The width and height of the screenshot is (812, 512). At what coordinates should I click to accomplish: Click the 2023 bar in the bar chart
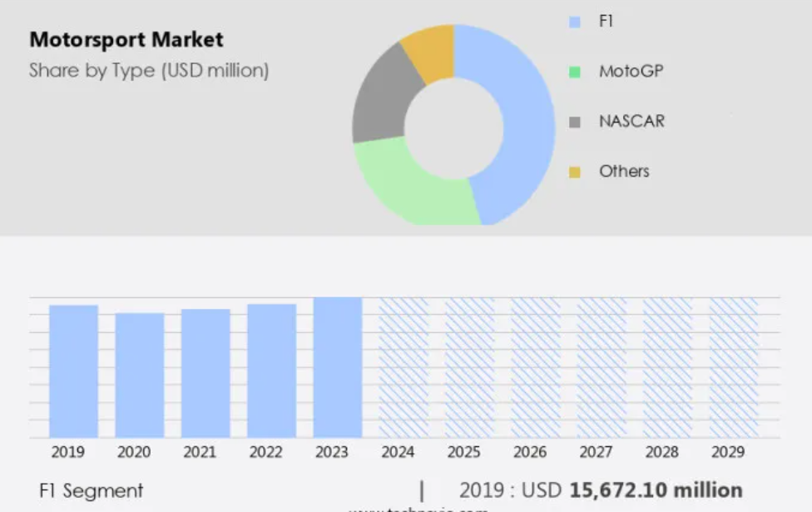pos(338,367)
